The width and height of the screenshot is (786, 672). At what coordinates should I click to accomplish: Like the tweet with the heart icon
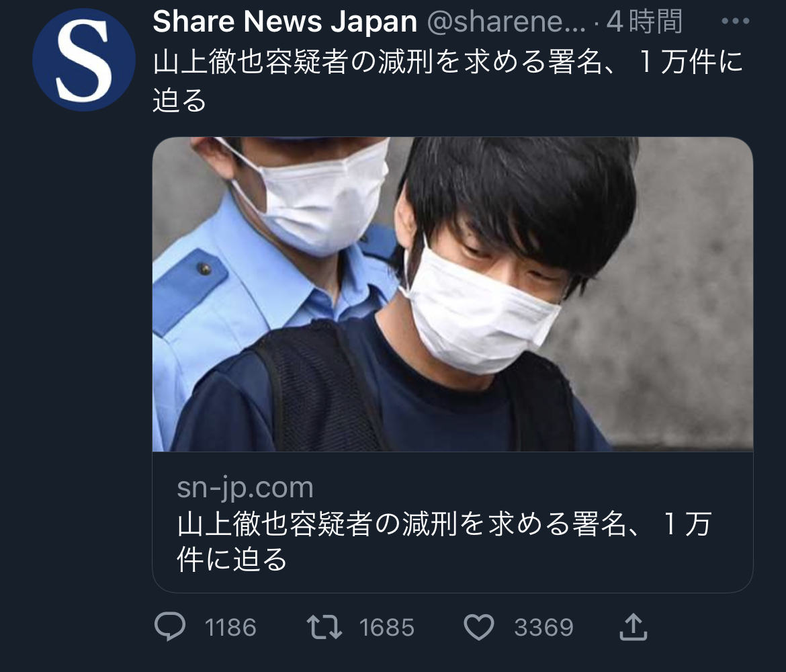pos(479,628)
